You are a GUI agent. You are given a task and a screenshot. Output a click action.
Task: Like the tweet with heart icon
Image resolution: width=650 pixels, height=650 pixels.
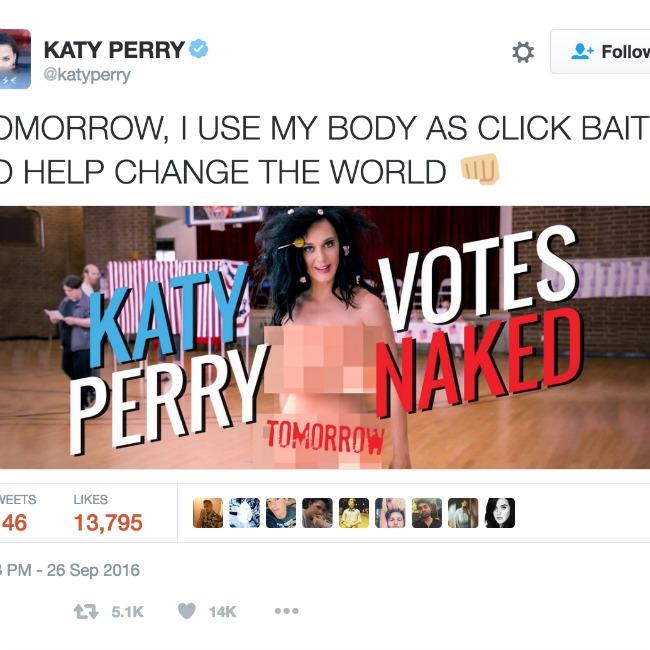187,611
